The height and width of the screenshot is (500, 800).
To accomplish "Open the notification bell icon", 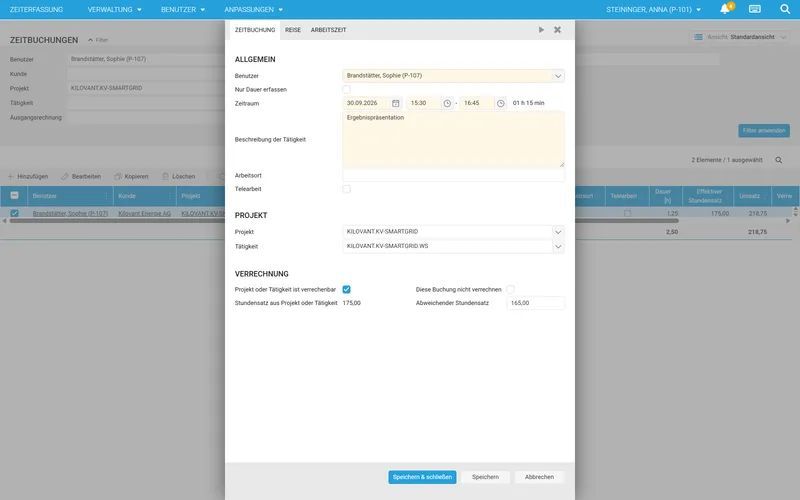I will (x=724, y=9).
